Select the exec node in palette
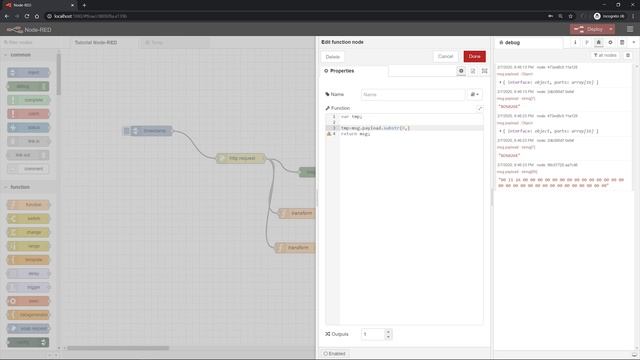Viewport: 640px width, 360px height. pos(28,301)
